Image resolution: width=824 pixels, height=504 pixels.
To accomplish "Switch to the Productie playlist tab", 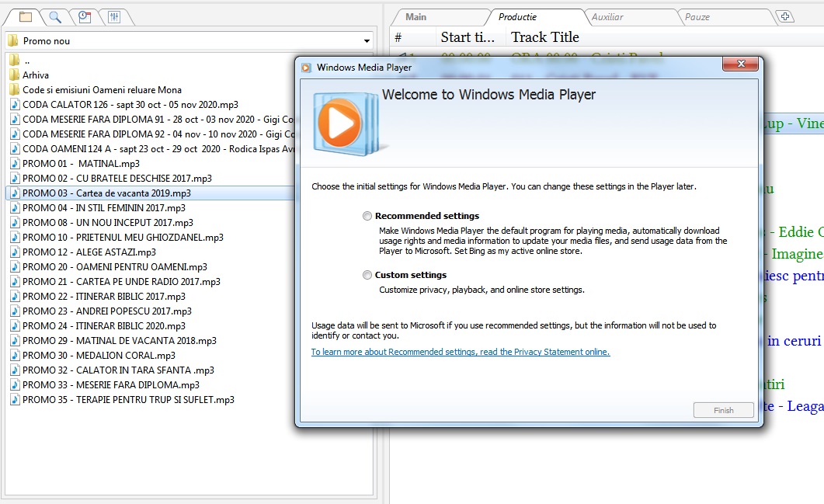I will pyautogui.click(x=518, y=17).
